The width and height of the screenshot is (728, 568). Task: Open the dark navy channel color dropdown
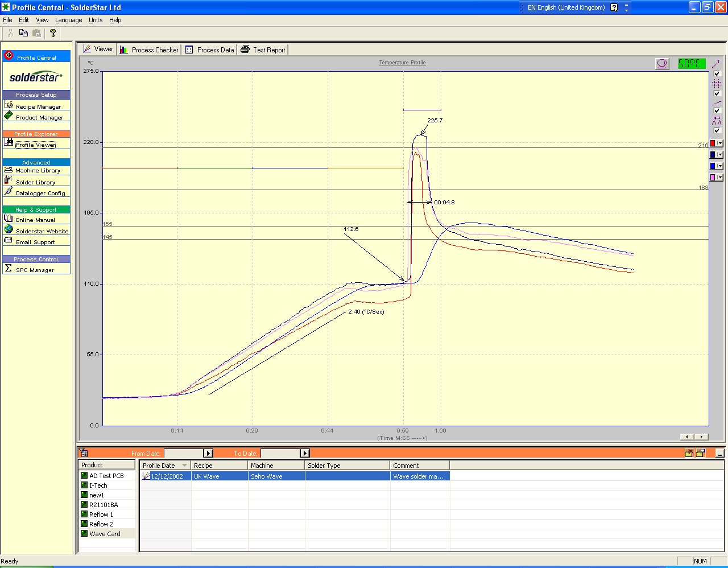coord(720,155)
